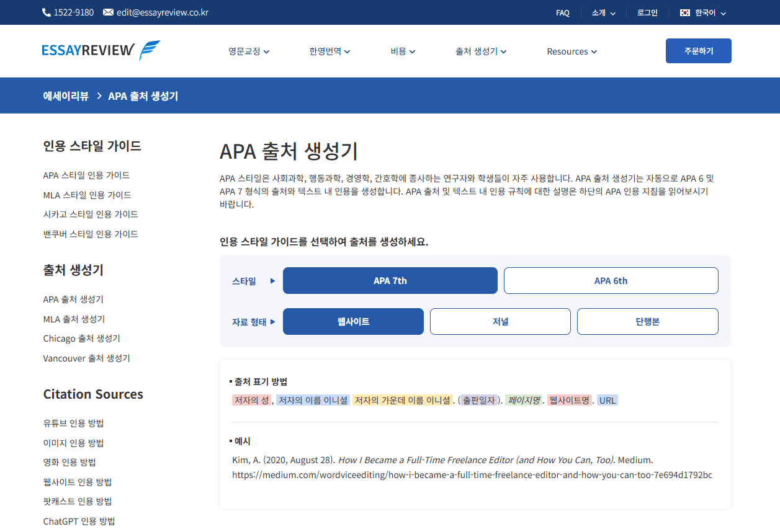Click the Korean flag icon near language selector
The height and width of the screenshot is (532, 780).
(x=684, y=12)
